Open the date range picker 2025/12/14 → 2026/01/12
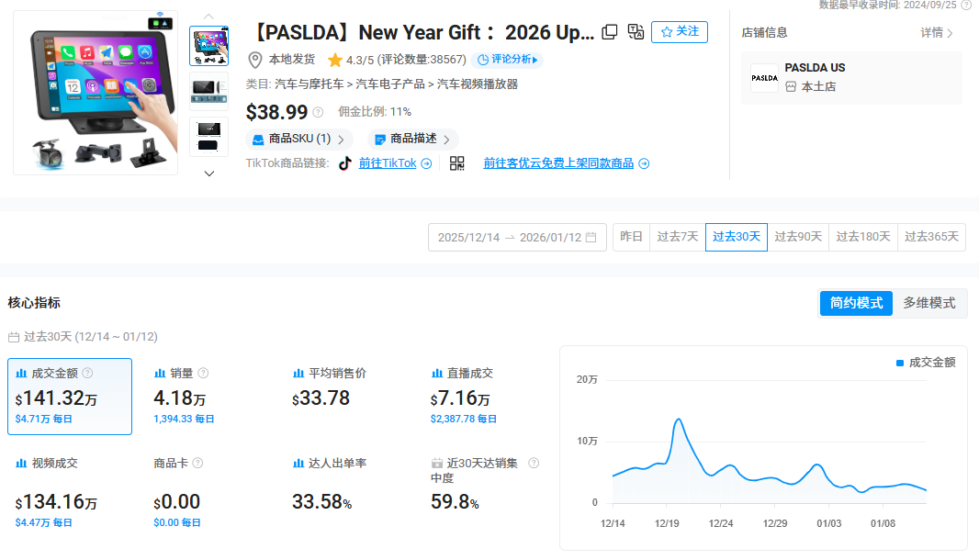The width and height of the screenshot is (979, 560). (517, 236)
